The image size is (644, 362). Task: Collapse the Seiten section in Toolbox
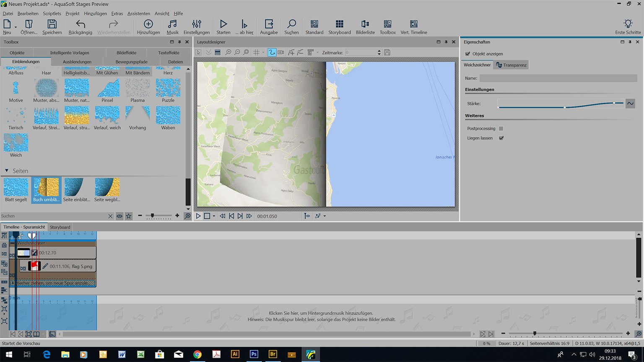pos(7,171)
